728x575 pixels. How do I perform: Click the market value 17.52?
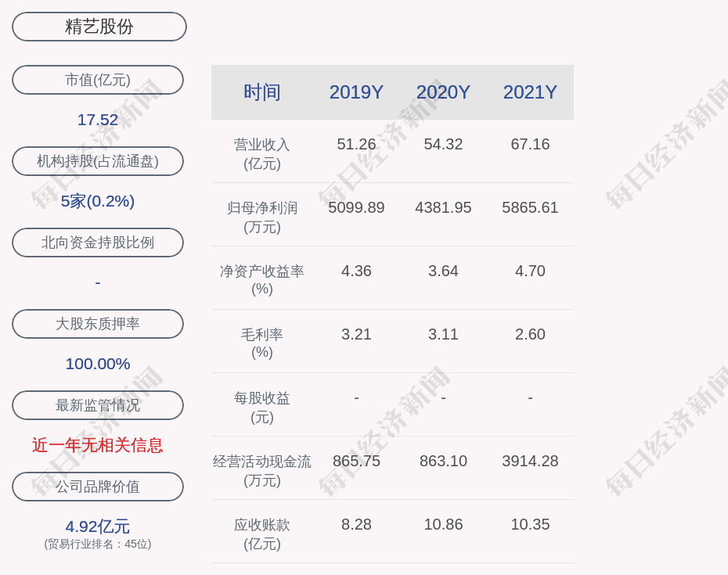(98, 120)
